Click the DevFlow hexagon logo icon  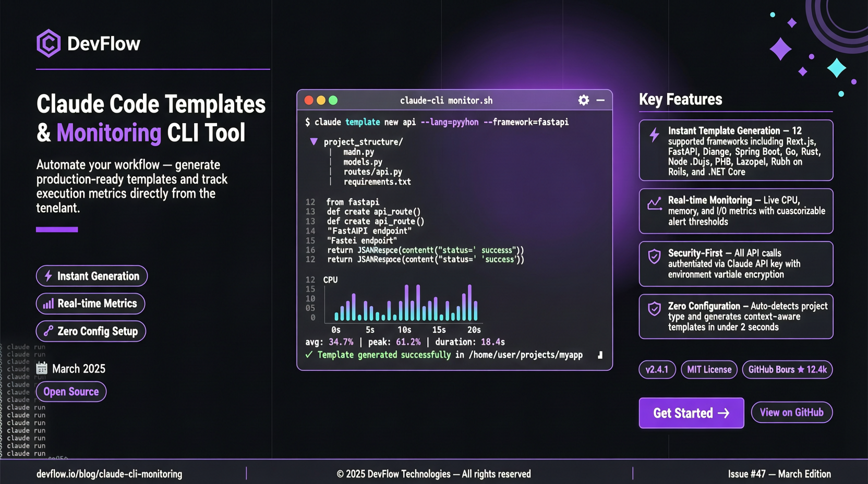pos(48,44)
